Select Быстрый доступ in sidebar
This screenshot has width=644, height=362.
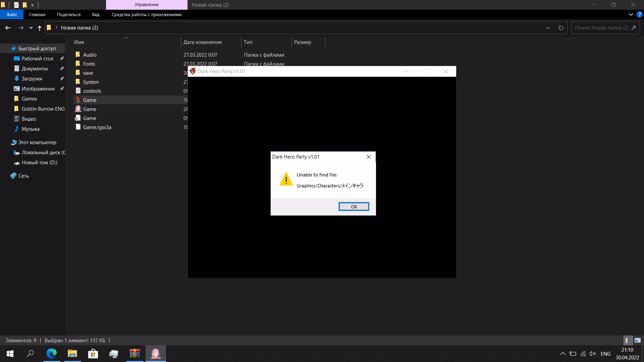click(37, 49)
